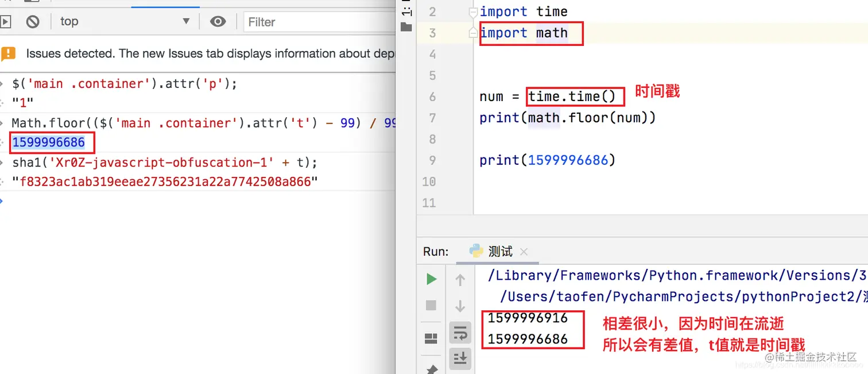The width and height of the screenshot is (868, 374).
Task: Click the /Users/taofen/PycharmProjects path output
Action: point(684,297)
